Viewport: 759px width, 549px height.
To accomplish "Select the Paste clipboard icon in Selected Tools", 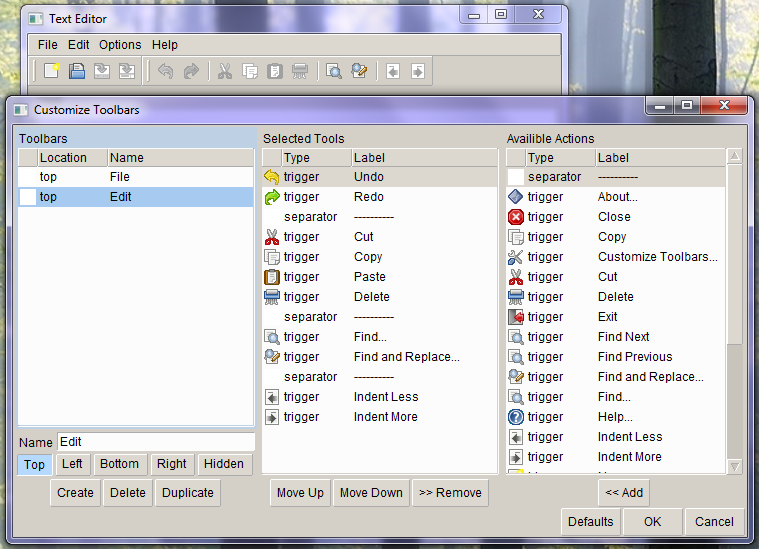I will (x=272, y=277).
